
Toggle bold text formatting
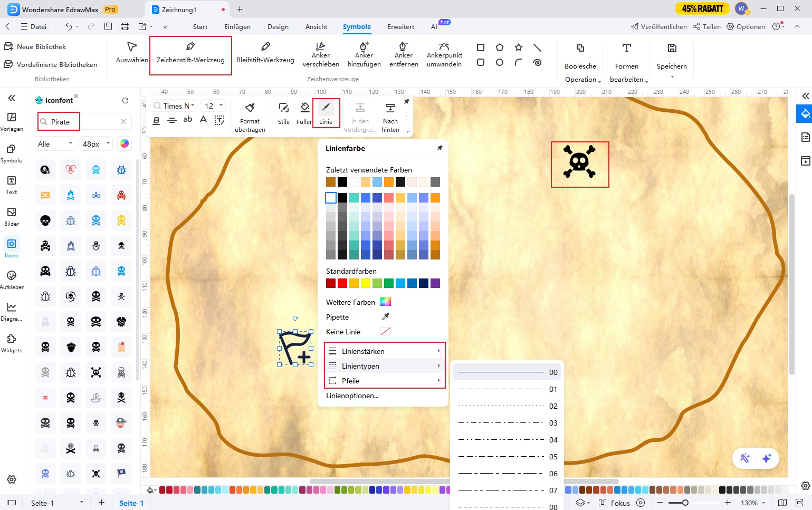pos(156,120)
